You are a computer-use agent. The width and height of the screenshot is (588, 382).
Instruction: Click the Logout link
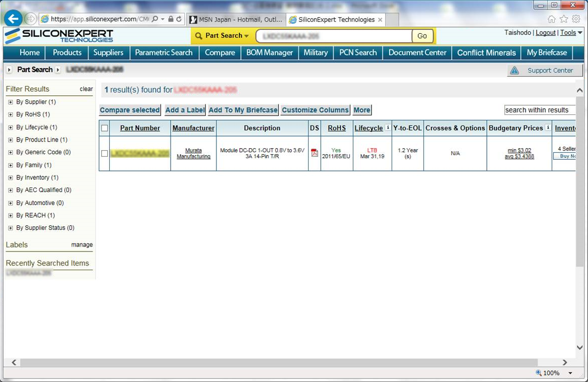click(x=546, y=33)
